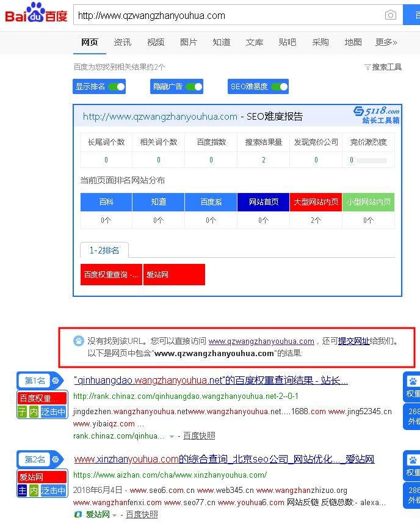
Task: Click 5118 icon next to 第2名 badge
Action: tap(56, 459)
